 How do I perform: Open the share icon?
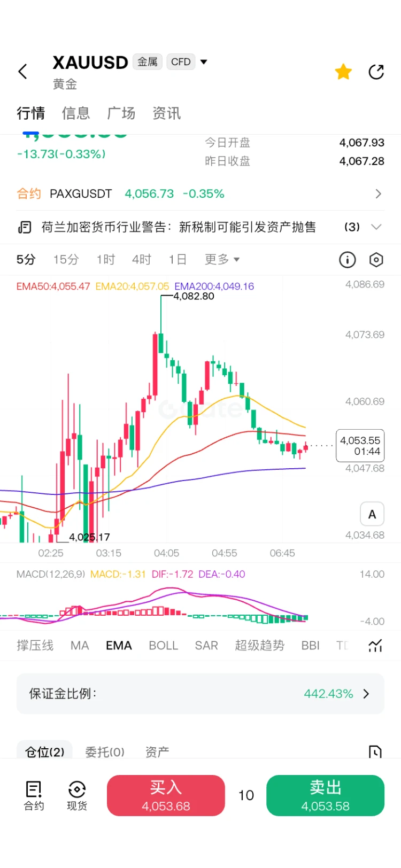point(376,72)
